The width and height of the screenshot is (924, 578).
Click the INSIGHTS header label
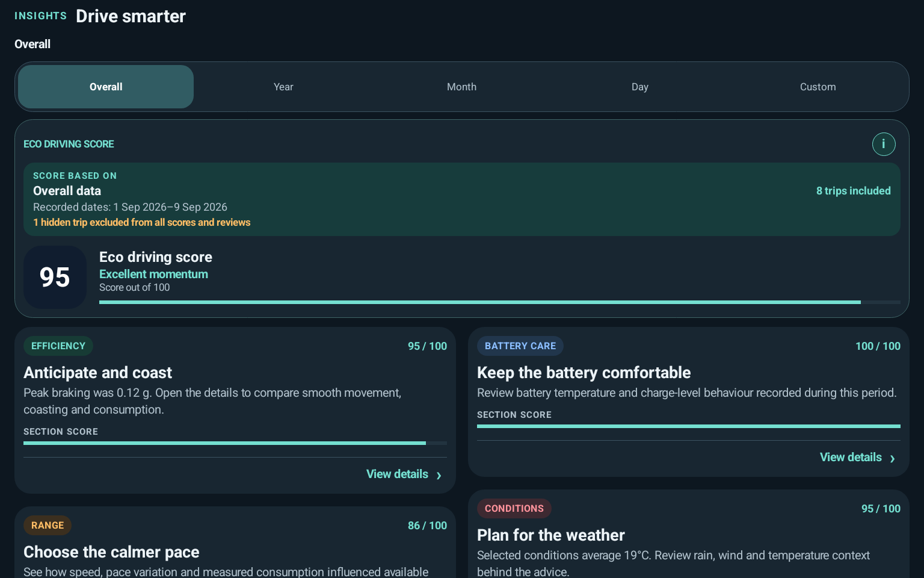tap(40, 16)
